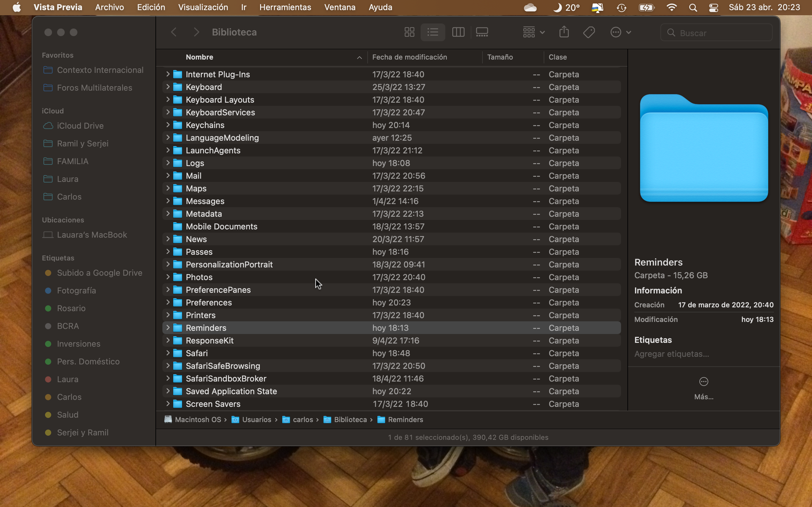This screenshot has width=812, height=507.
Task: Switch to column view
Action: point(458,32)
